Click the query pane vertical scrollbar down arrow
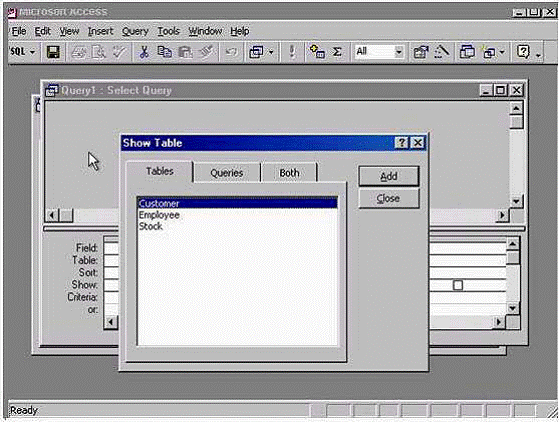 pyautogui.click(x=516, y=201)
